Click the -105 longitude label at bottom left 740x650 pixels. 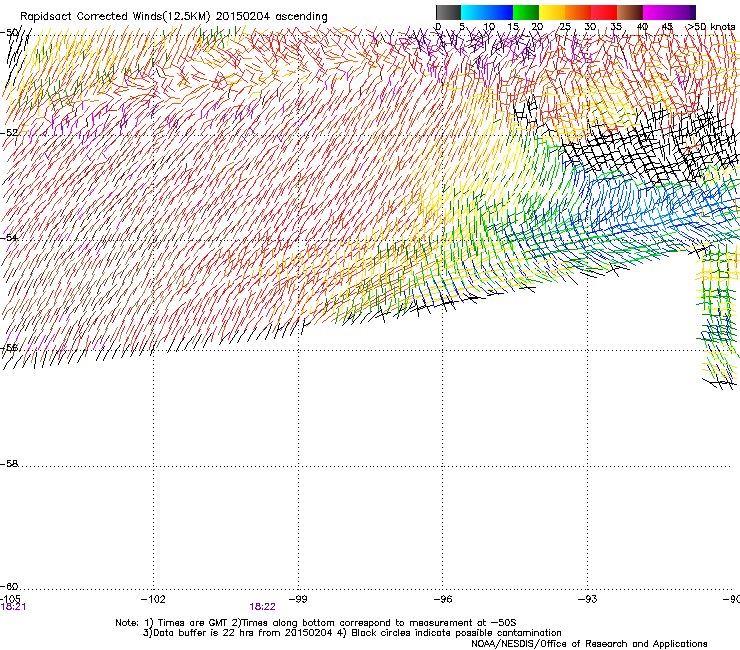tap(10, 599)
